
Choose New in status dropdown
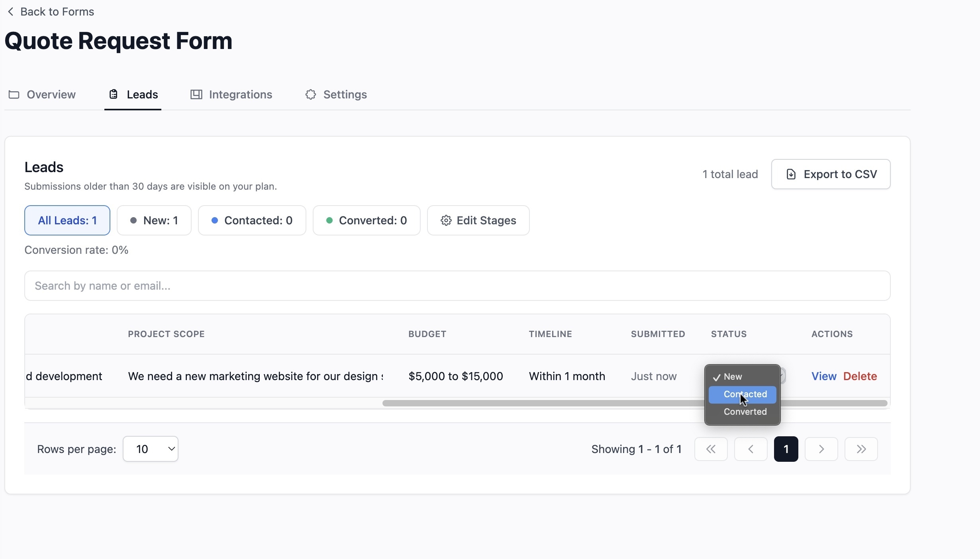point(743,377)
